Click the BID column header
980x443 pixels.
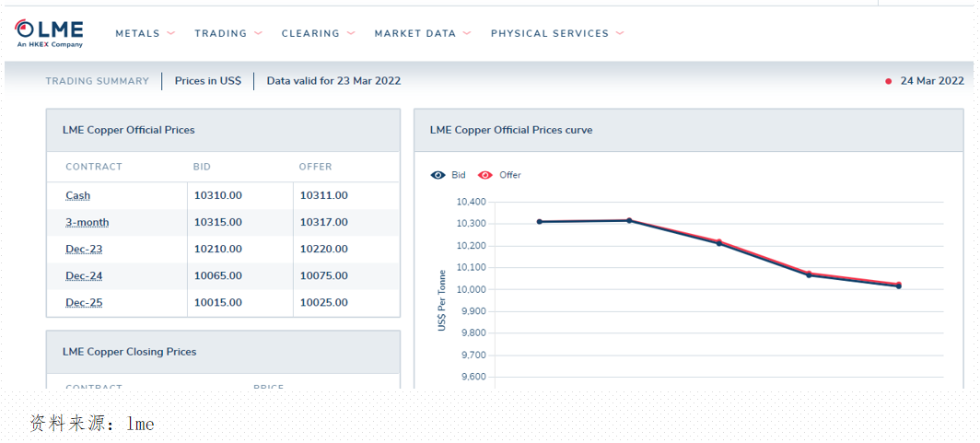click(202, 167)
